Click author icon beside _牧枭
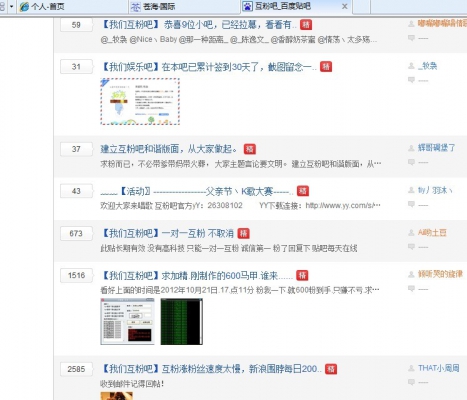 411,66
